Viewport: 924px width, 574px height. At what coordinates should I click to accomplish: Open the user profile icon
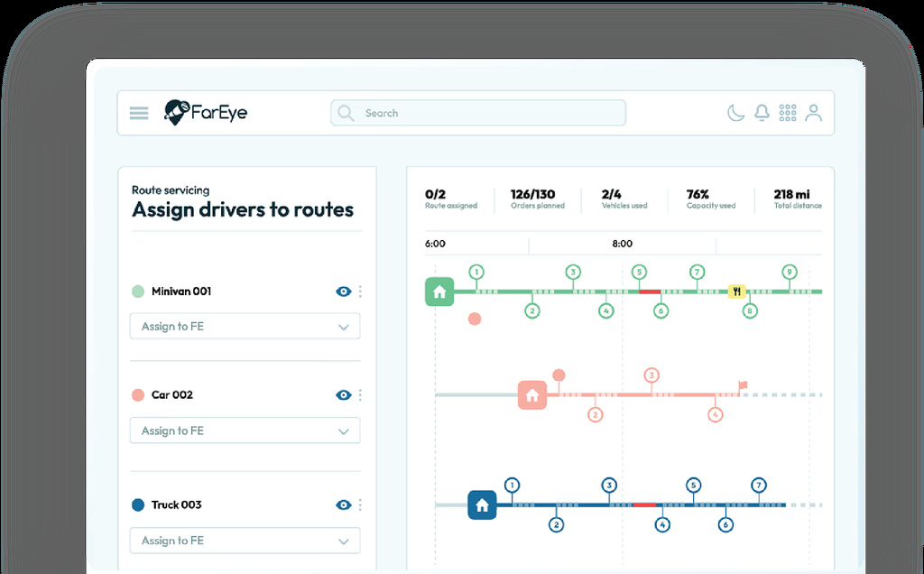(x=813, y=112)
